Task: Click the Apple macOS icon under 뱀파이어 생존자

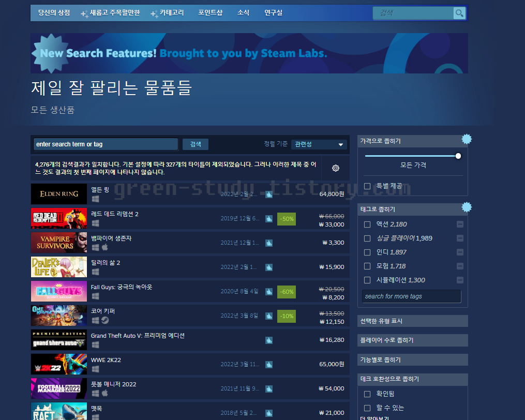Action: 105,247
